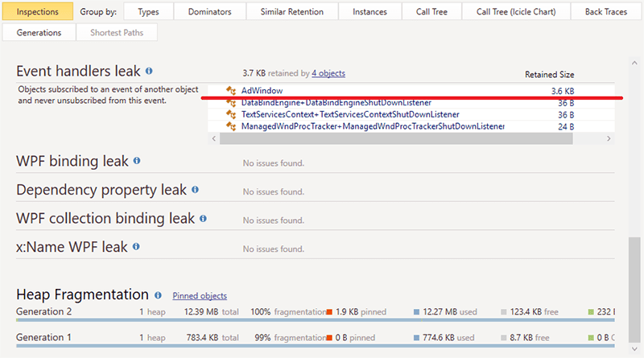
Task: Follow the Pinned objects link
Action: 200,296
